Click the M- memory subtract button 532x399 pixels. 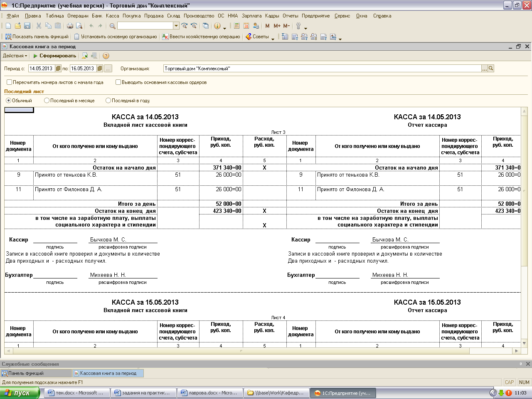[x=286, y=26]
